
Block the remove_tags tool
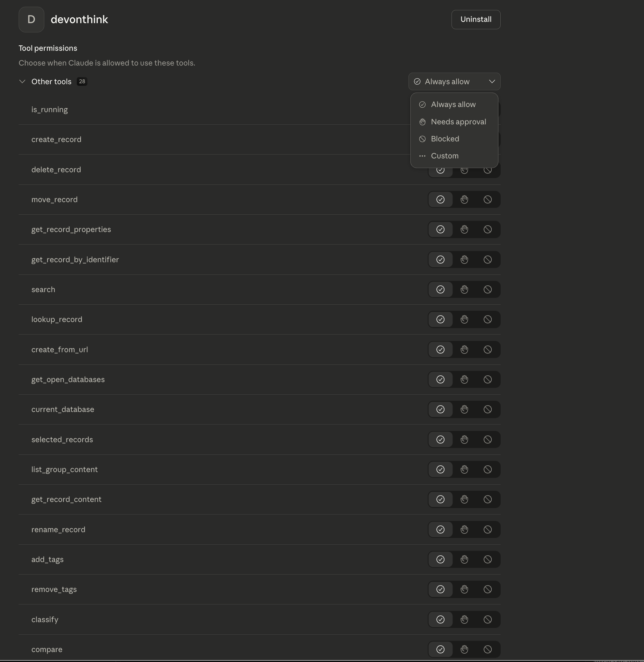(x=487, y=589)
